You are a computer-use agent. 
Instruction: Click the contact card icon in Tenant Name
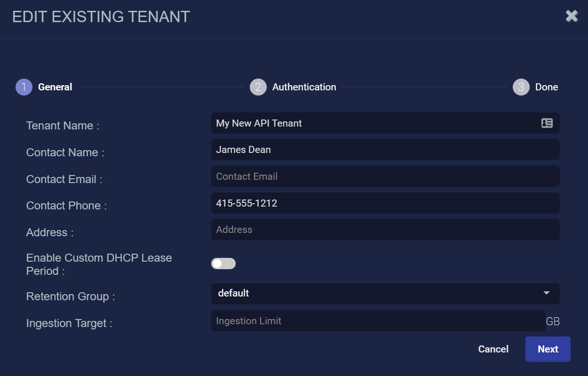click(x=547, y=123)
